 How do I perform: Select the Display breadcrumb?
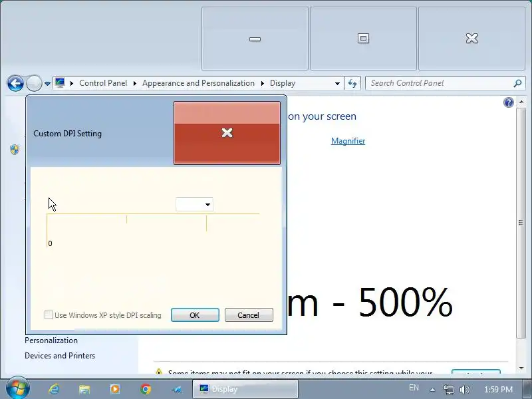[283, 83]
